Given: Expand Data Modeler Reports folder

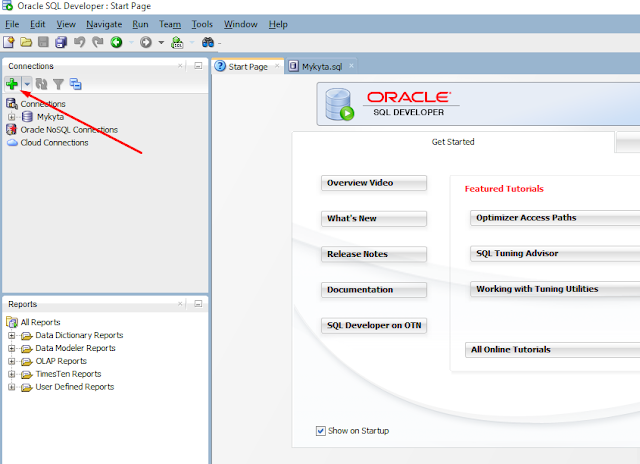Looking at the screenshot, I should click(x=11, y=349).
